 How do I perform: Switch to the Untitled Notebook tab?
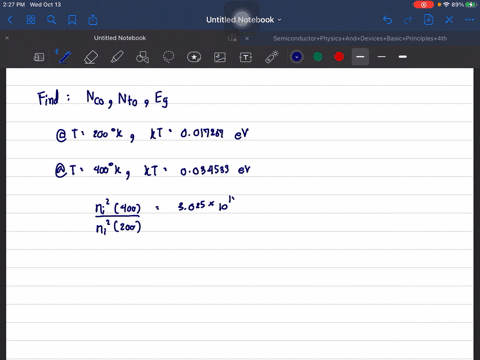click(x=120, y=38)
